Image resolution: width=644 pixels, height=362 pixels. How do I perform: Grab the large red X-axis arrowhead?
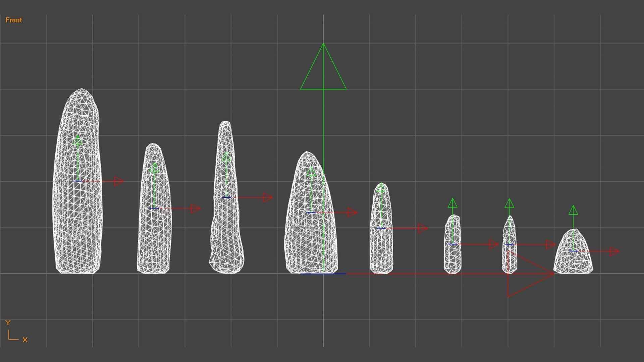(x=531, y=274)
